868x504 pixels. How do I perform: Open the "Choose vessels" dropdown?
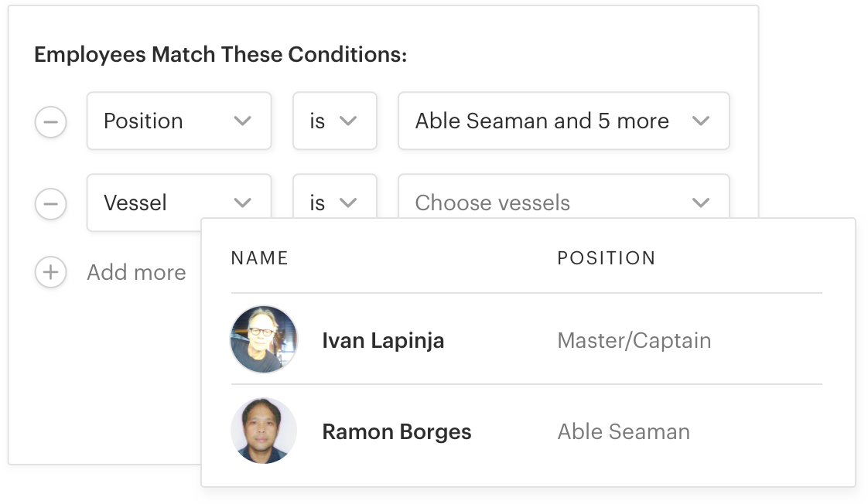point(563,203)
